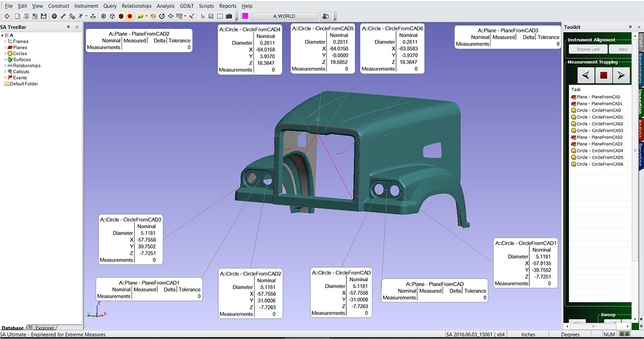Open the gear settings icon in toolbar

[x=54, y=16]
